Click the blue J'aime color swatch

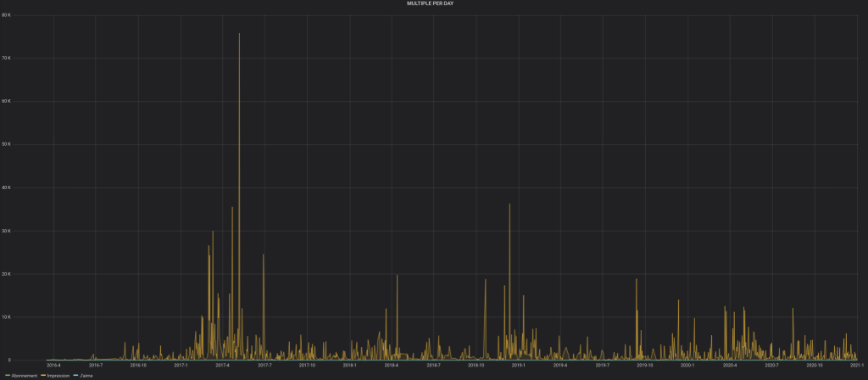pyautogui.click(x=75, y=375)
